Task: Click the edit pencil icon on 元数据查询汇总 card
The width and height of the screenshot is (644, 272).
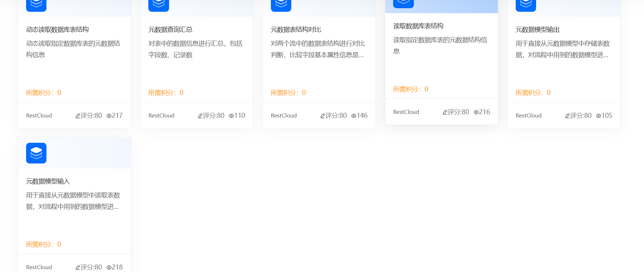Action: 200,116
